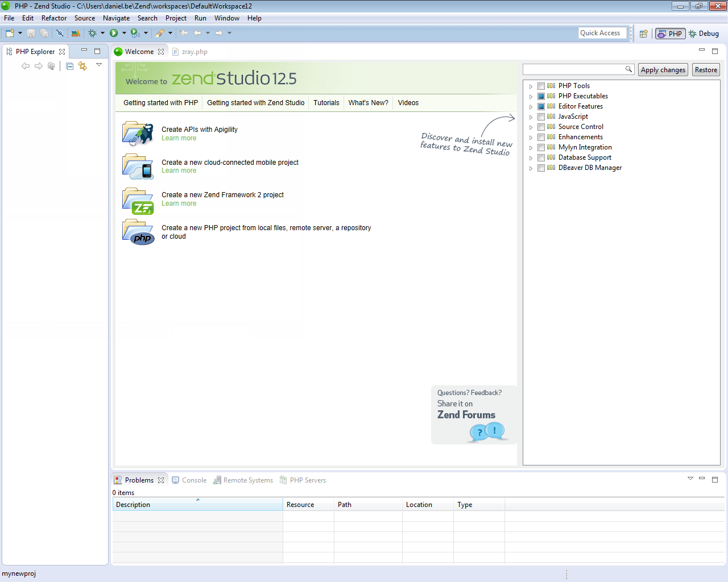Click Learn more under cloud-connected mobile project
This screenshot has width=728, height=582.
[179, 171]
